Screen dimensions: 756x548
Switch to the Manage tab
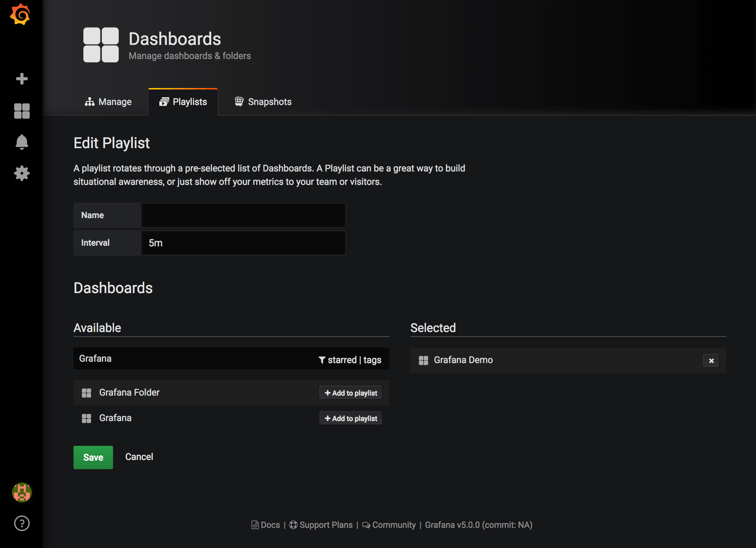[x=108, y=102]
